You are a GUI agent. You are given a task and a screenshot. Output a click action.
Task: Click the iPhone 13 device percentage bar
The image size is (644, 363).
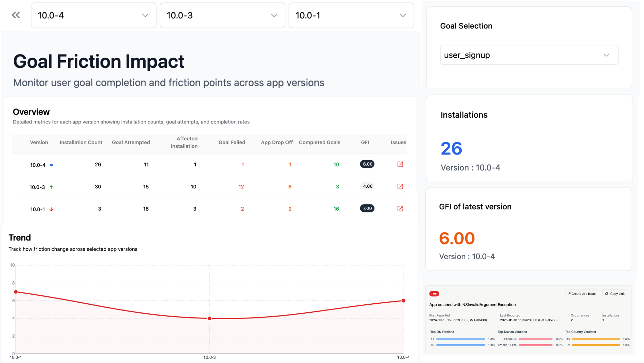(535, 339)
